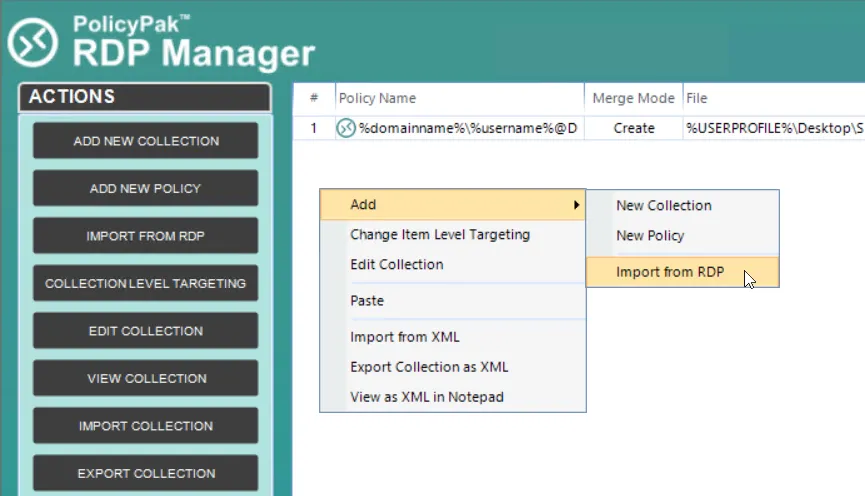Screen dimensions: 865x496
Task: Open the Add context menu item
Action: tap(452, 205)
